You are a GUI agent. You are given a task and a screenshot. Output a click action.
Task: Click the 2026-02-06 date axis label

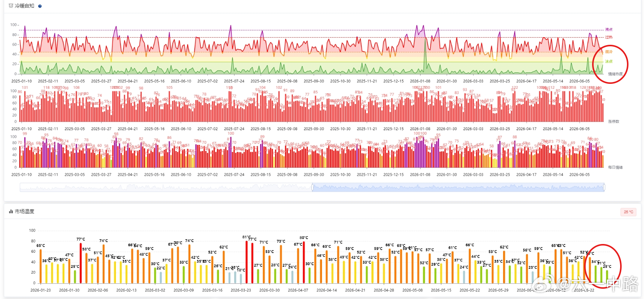98,290
